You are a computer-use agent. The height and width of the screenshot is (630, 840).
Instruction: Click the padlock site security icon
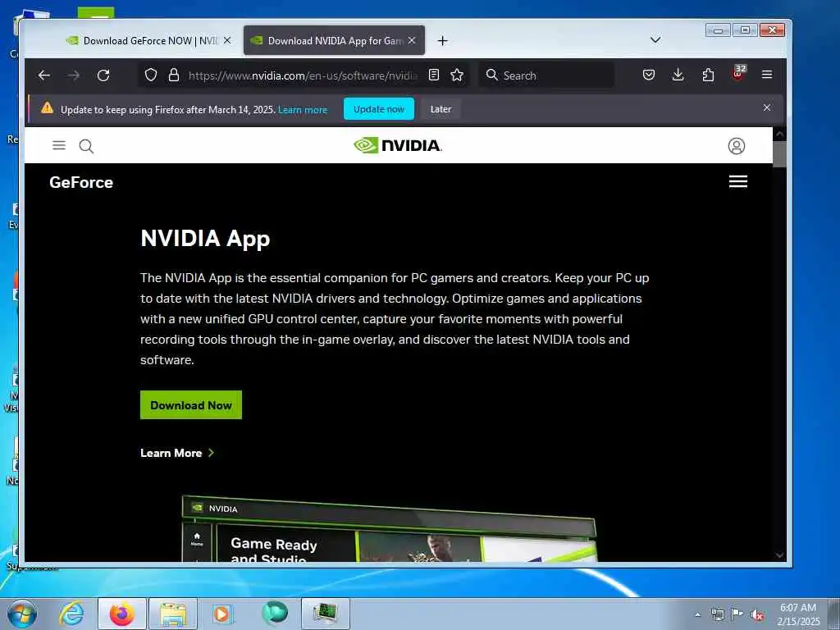174,75
